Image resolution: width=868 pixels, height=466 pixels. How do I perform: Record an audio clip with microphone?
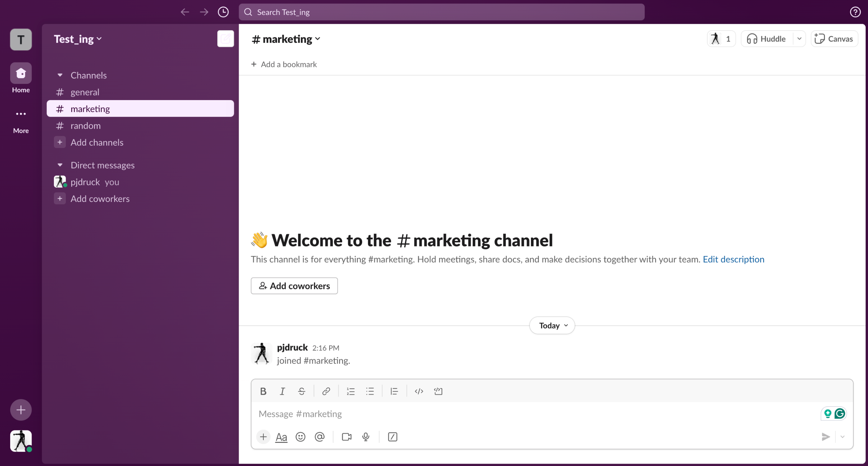pos(366,437)
